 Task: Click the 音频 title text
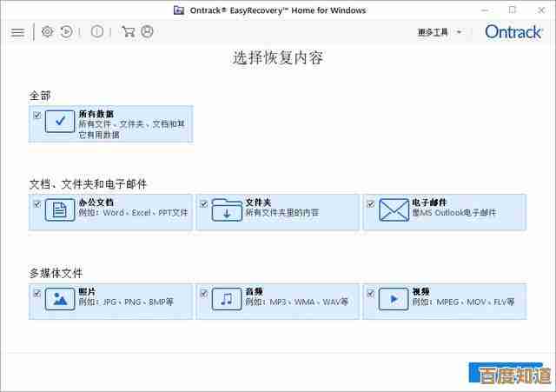click(254, 291)
